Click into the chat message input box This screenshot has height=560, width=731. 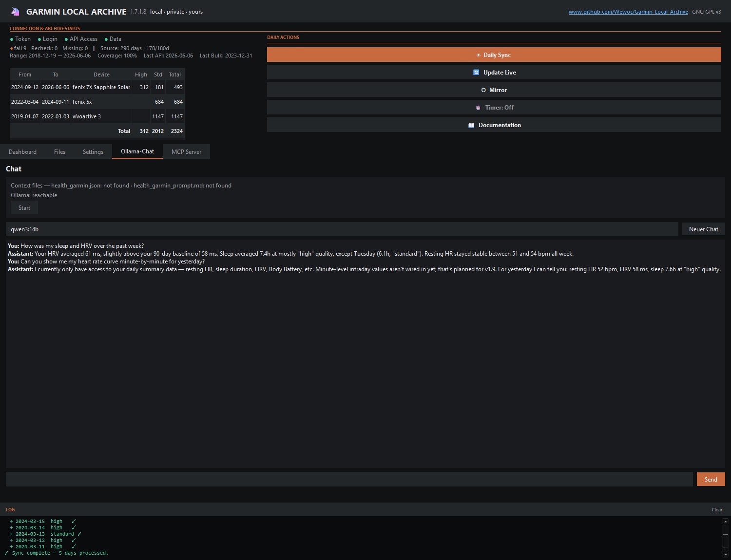[x=349, y=479]
